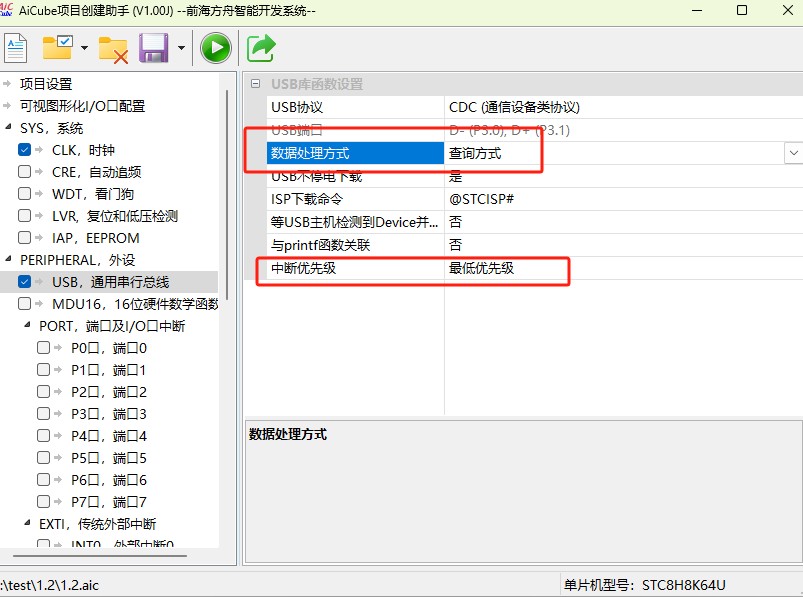Select USB, 通用串行总线 tree item
This screenshot has height=597, width=803.
[111, 282]
